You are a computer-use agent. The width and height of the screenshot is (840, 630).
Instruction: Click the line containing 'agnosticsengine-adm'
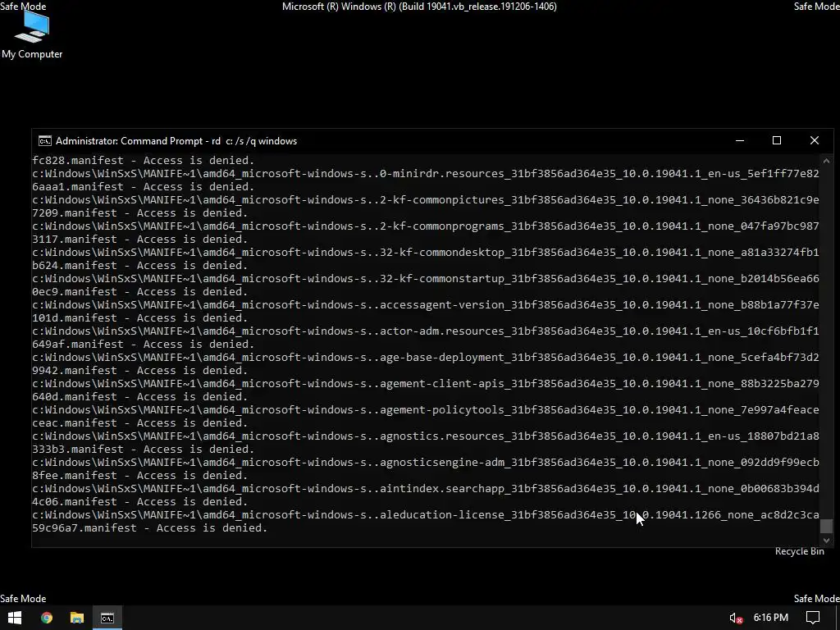(x=426, y=463)
